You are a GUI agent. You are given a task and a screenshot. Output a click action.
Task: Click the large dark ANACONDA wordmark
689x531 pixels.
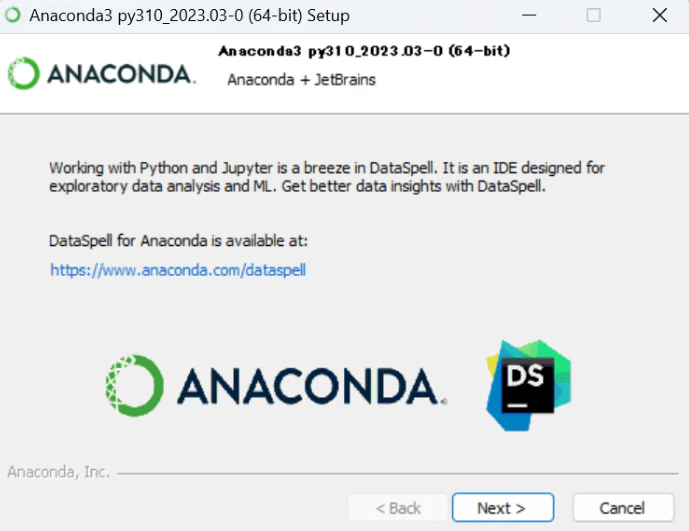point(312,386)
